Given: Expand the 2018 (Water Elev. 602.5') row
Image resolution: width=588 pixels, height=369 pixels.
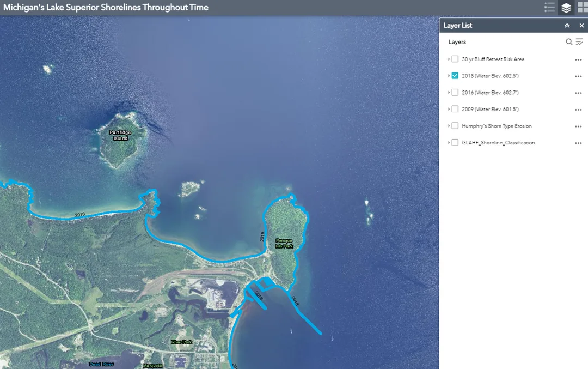Looking at the screenshot, I should [449, 75].
